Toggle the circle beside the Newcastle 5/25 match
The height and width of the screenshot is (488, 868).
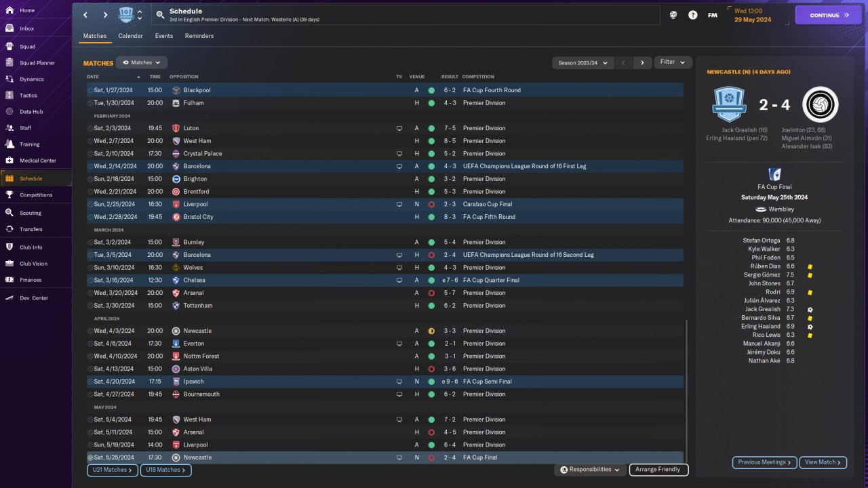[91, 457]
